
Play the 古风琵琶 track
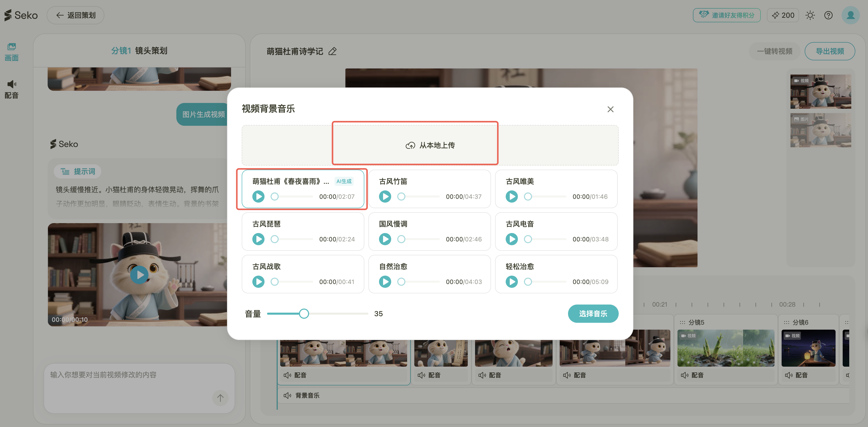click(258, 239)
